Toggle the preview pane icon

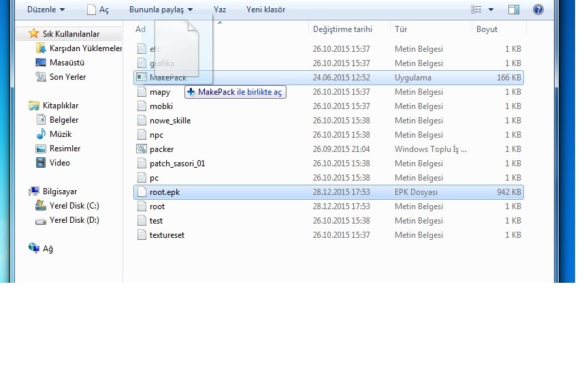click(514, 10)
